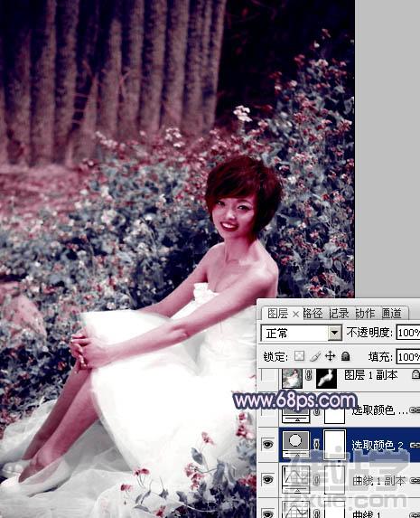
Task: Select layer named 选取颜色…
Action: (x=379, y=410)
